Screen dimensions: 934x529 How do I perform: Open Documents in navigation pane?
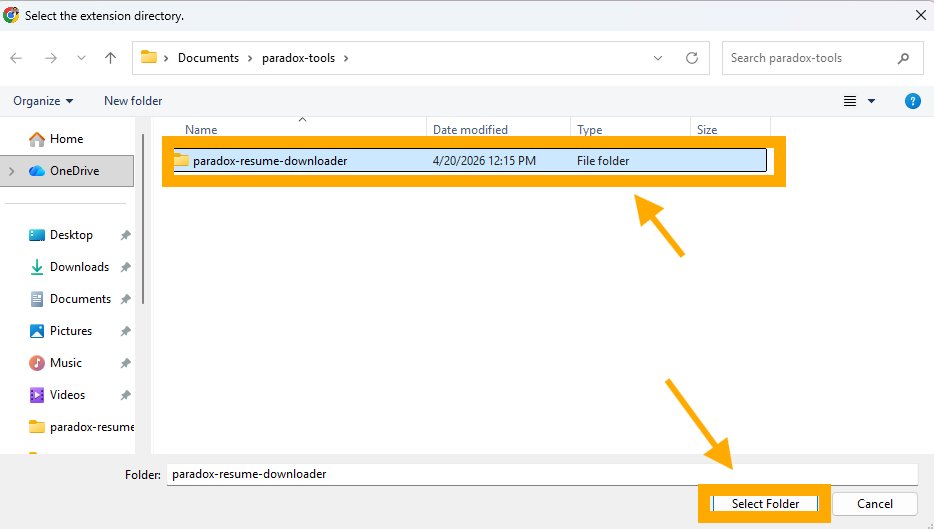coord(80,298)
